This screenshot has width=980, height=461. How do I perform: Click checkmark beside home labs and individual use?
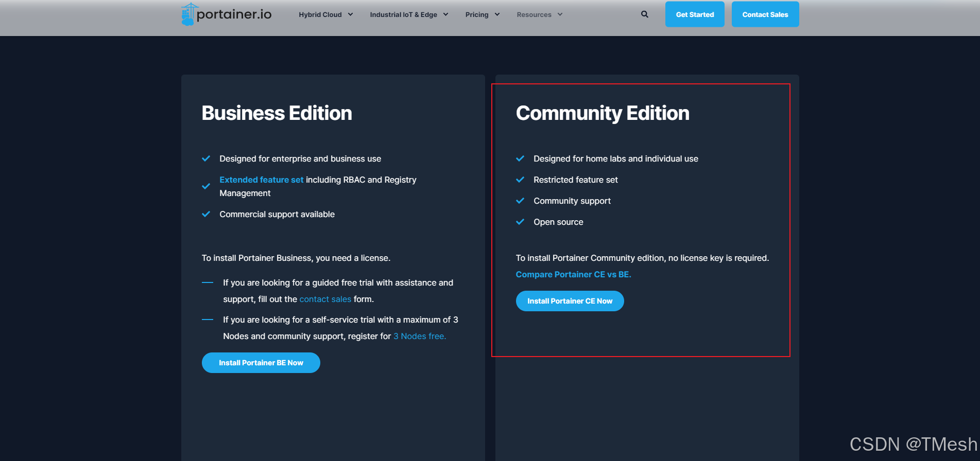520,158
